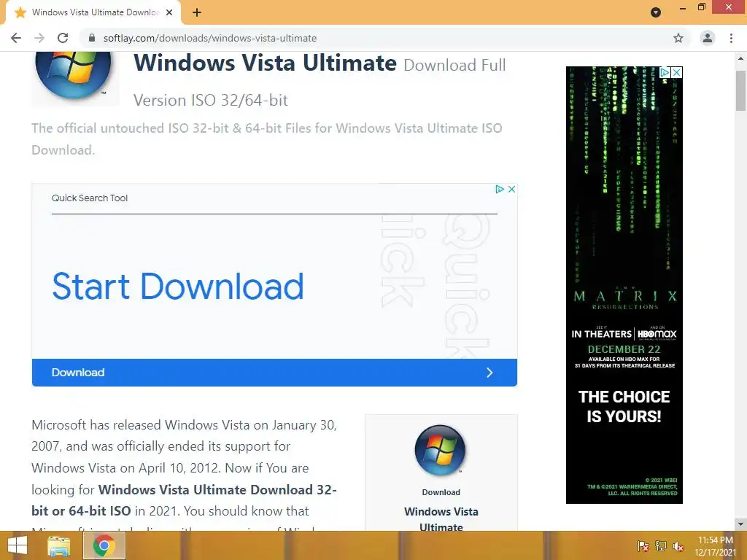The height and width of the screenshot is (560, 747).
Task: Reload the page with the refresh icon
Action: [x=63, y=38]
